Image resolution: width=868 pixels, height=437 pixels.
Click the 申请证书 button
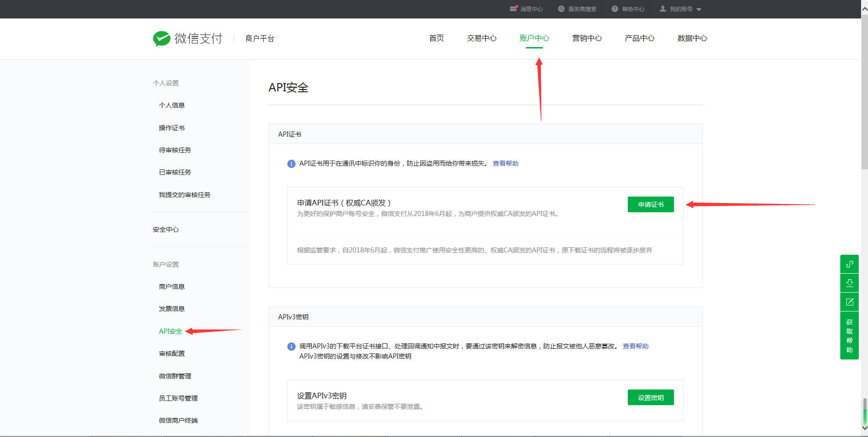(x=651, y=204)
